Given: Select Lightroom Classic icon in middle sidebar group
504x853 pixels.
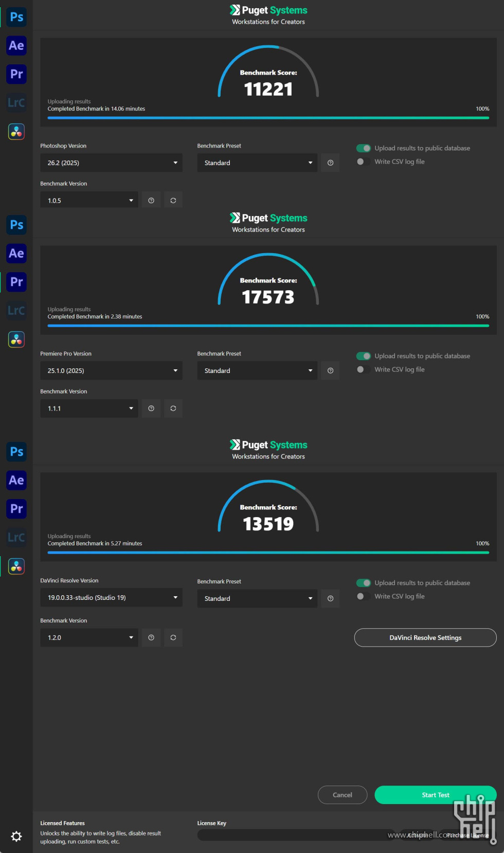Looking at the screenshot, I should click(x=16, y=310).
